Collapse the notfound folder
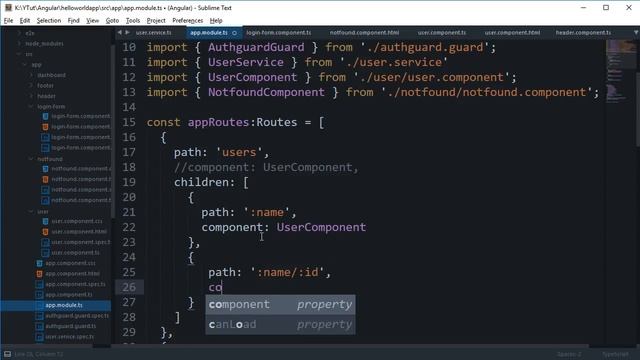 31,159
